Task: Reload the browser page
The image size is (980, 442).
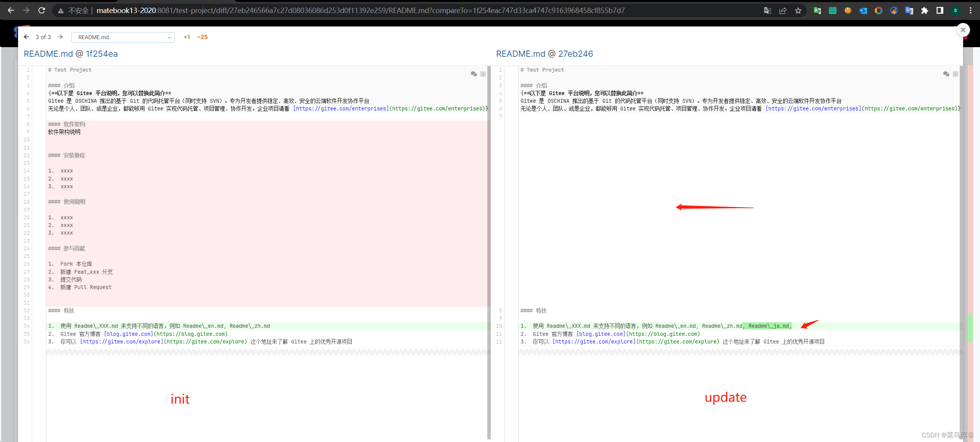Action: pyautogui.click(x=42, y=11)
